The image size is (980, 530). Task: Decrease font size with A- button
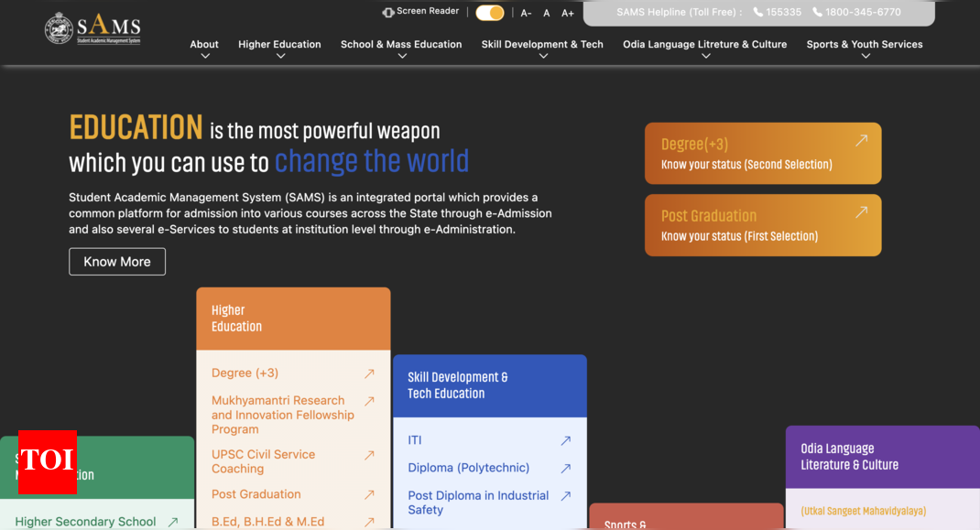(527, 13)
